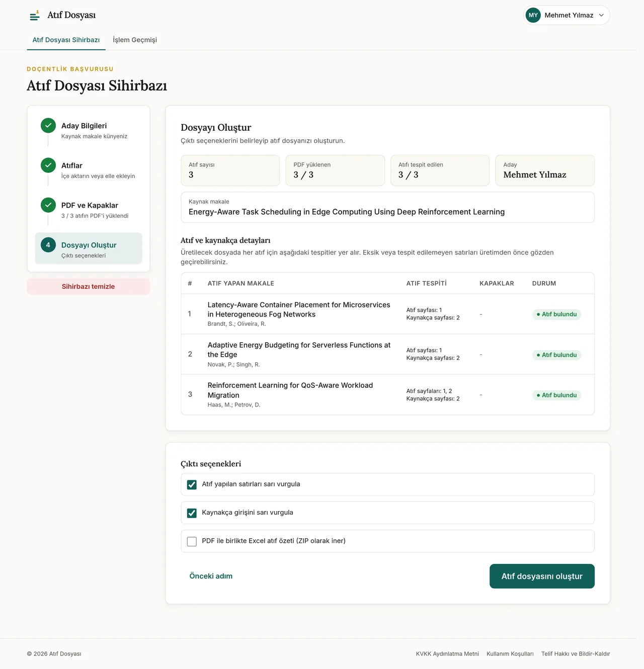This screenshot has width=644, height=669.
Task: Enable Excel atıf özeti ZIP option
Action: [x=192, y=541]
